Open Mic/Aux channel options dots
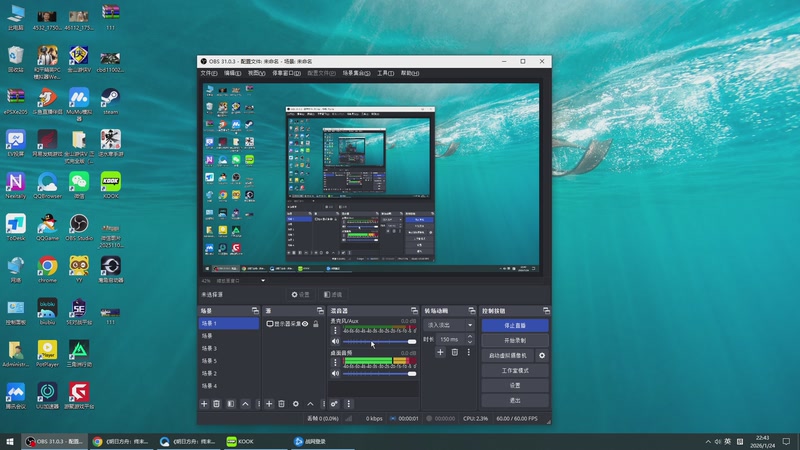 click(x=335, y=331)
